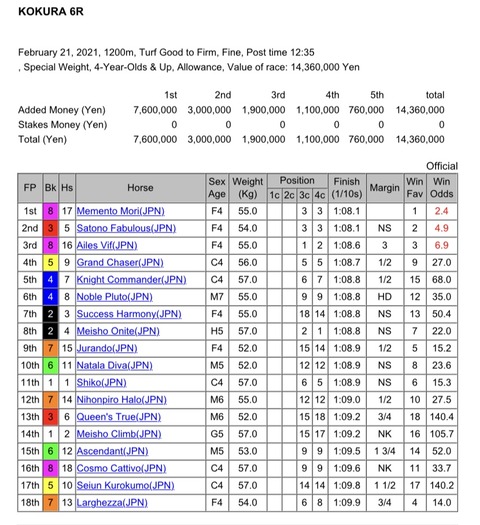
Task: Click the 56.0 weight for Grand Chaser
Action: 248,262
